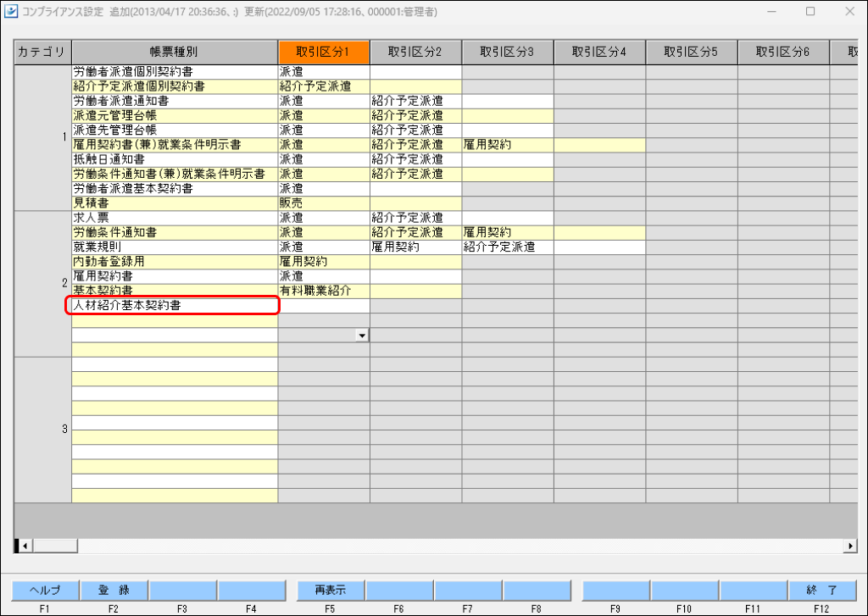Screen dimensions: 868x616
Task: Click the 派遣元管理台帳 cell
Action: [x=175, y=116]
